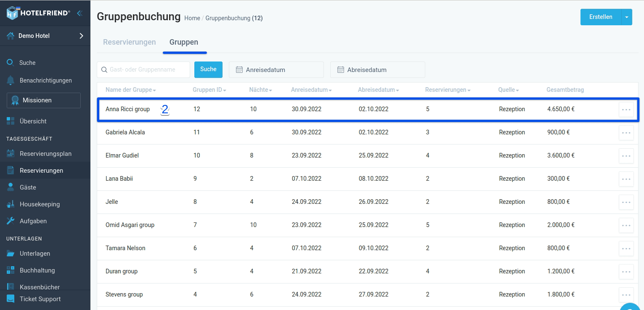Click the Missionen button
The width and height of the screenshot is (644, 310).
click(x=44, y=100)
